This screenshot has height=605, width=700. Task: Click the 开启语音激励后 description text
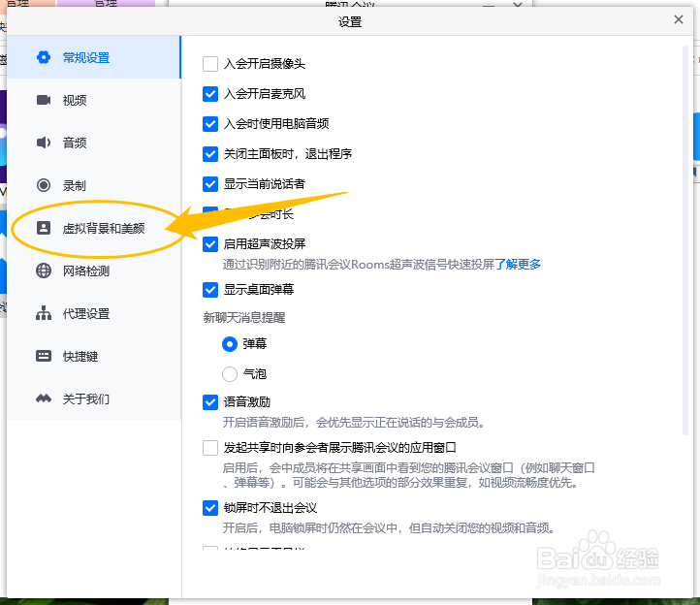click(x=354, y=423)
